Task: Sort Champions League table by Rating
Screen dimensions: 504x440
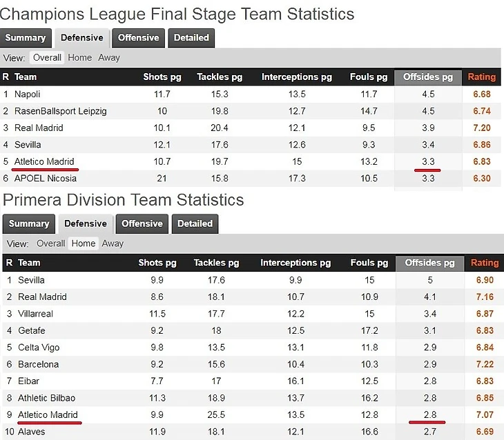Action: click(x=482, y=77)
